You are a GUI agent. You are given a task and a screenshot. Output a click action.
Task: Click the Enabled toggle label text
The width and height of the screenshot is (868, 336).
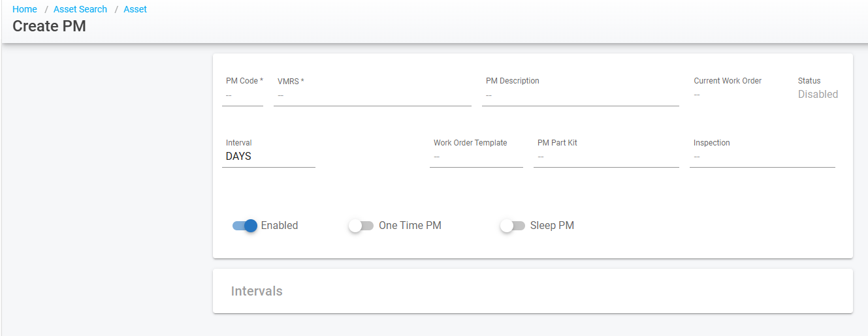(280, 226)
